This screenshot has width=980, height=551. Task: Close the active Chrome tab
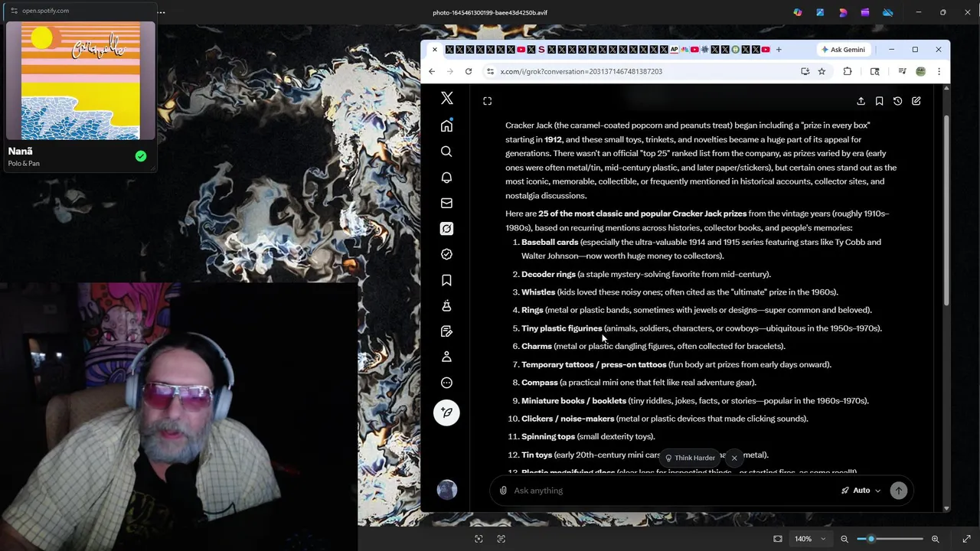[x=435, y=50]
